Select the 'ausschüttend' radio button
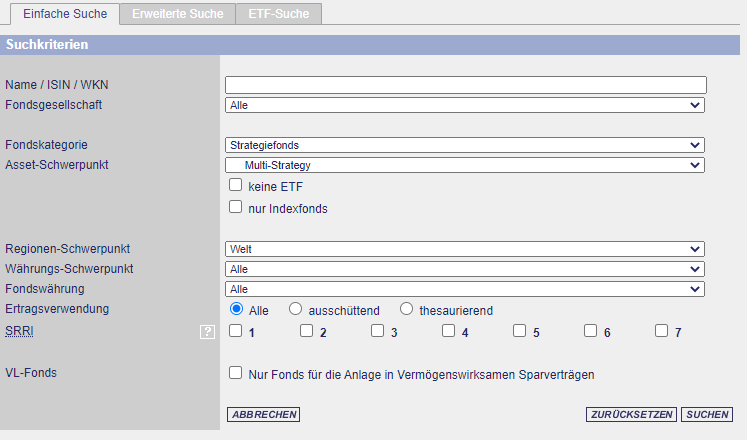The height and width of the screenshot is (440, 747). [x=296, y=310]
